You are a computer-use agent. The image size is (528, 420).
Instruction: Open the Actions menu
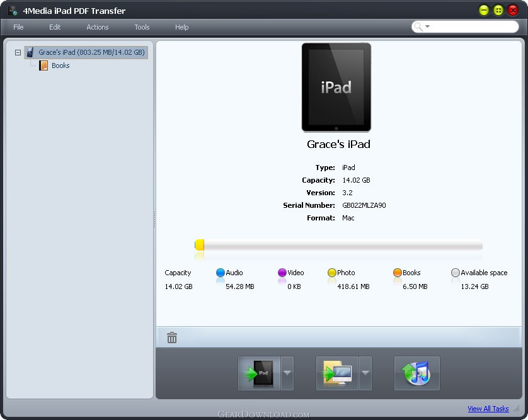97,27
